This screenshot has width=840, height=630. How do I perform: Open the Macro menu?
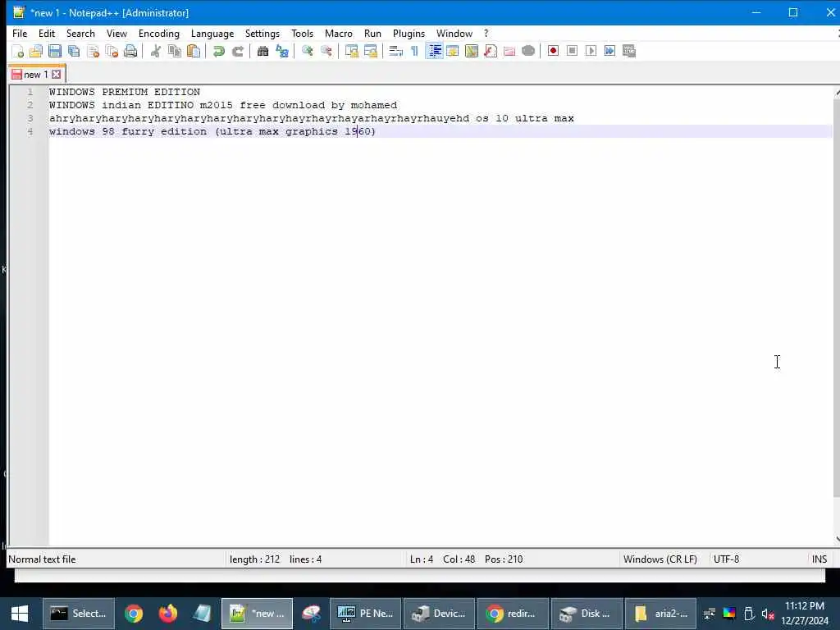(x=339, y=33)
